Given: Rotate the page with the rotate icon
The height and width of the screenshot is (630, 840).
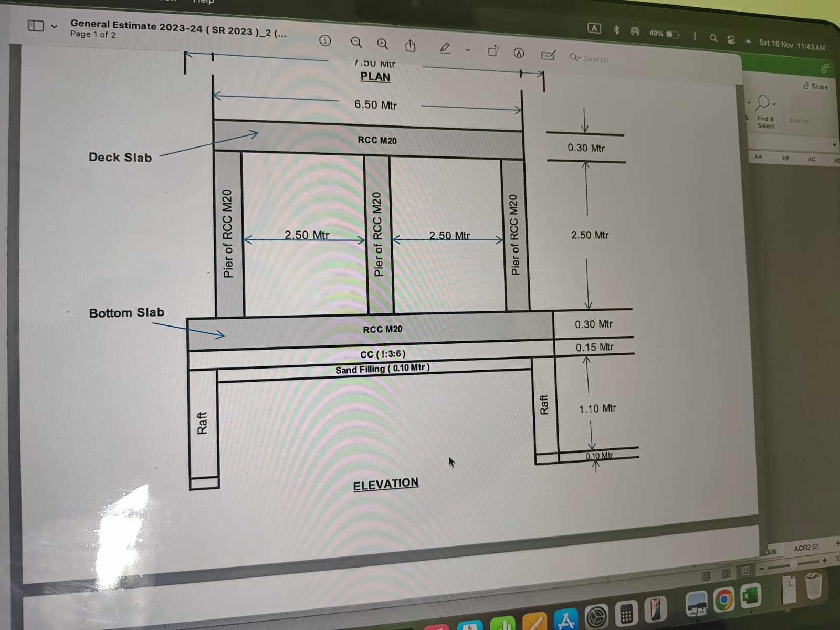Looking at the screenshot, I should [493, 51].
